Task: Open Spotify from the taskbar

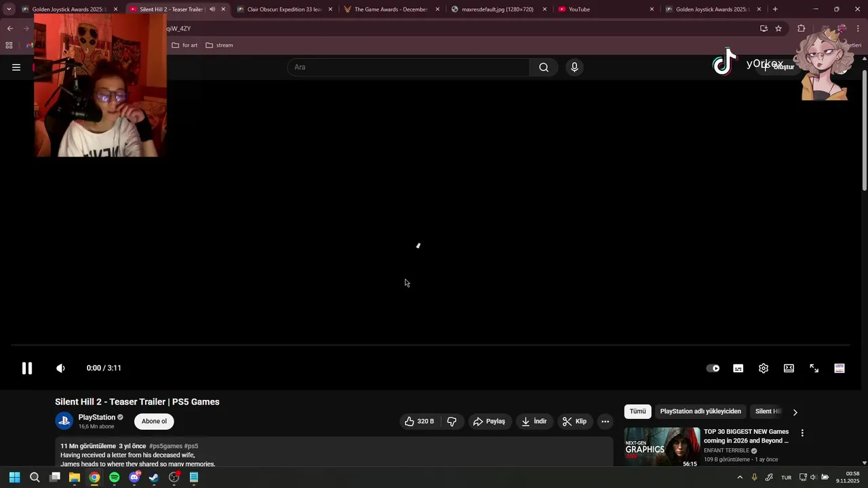Action: 115,477
